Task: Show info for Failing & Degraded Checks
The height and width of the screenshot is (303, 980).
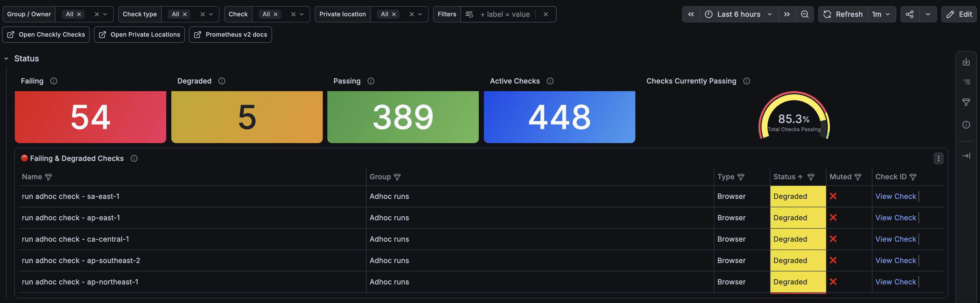Action: point(134,159)
